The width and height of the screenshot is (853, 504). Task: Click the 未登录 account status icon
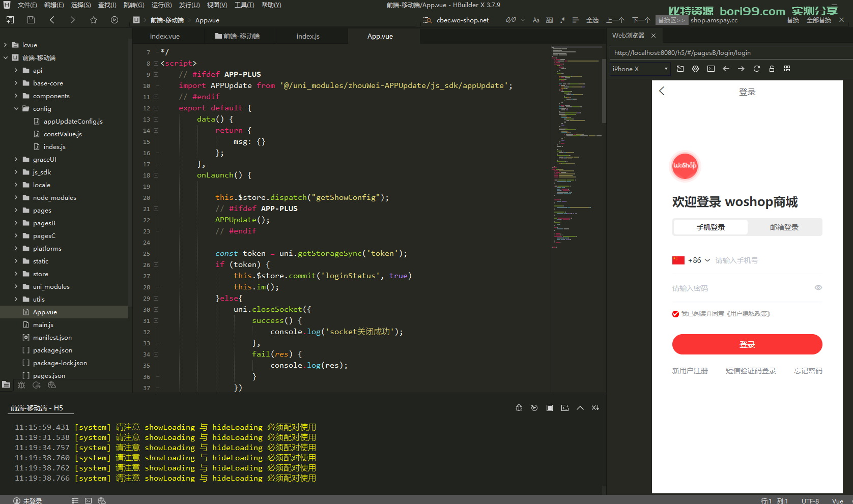(x=17, y=501)
